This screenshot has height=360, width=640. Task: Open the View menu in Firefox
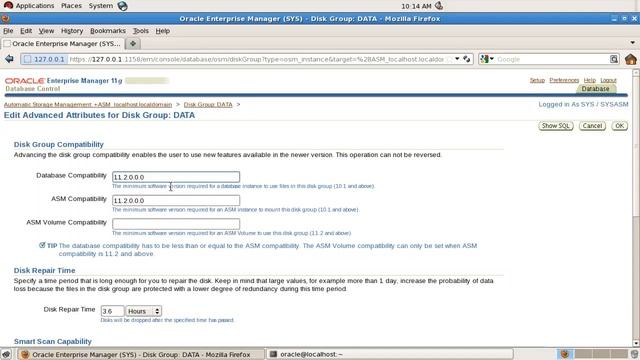[x=46, y=31]
